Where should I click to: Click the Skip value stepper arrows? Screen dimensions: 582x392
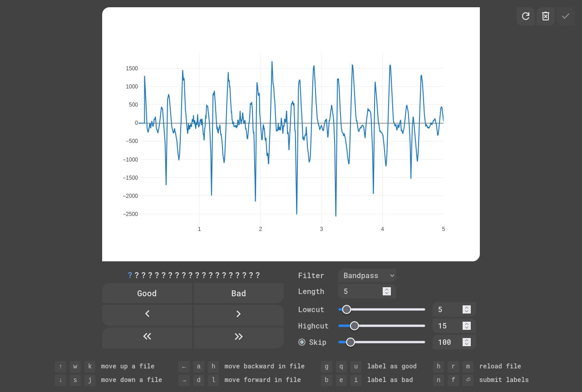pos(466,342)
